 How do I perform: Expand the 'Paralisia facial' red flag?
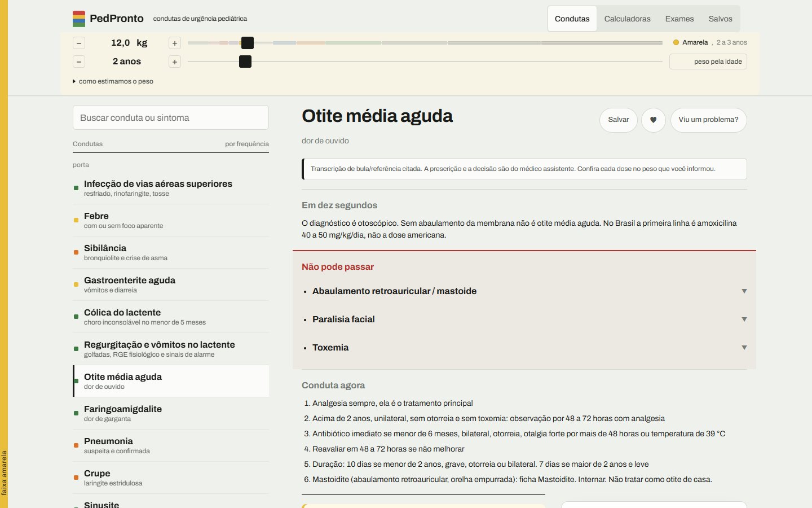(x=524, y=319)
